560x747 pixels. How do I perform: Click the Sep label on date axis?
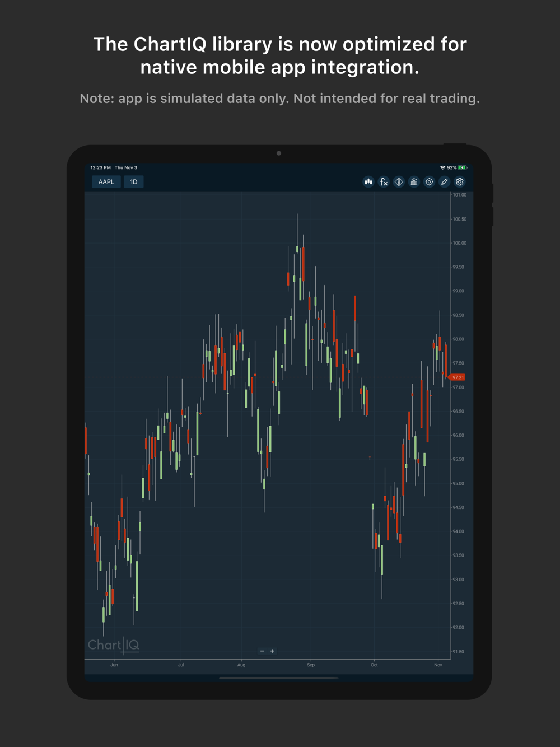click(311, 665)
